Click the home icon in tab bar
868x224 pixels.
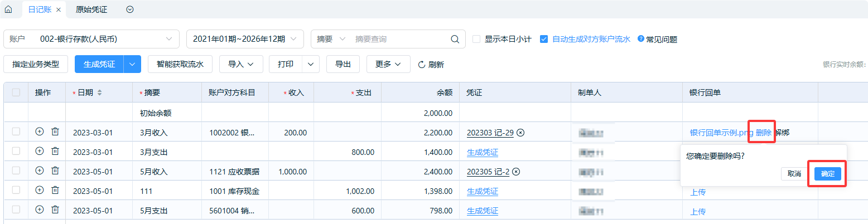pos(8,9)
